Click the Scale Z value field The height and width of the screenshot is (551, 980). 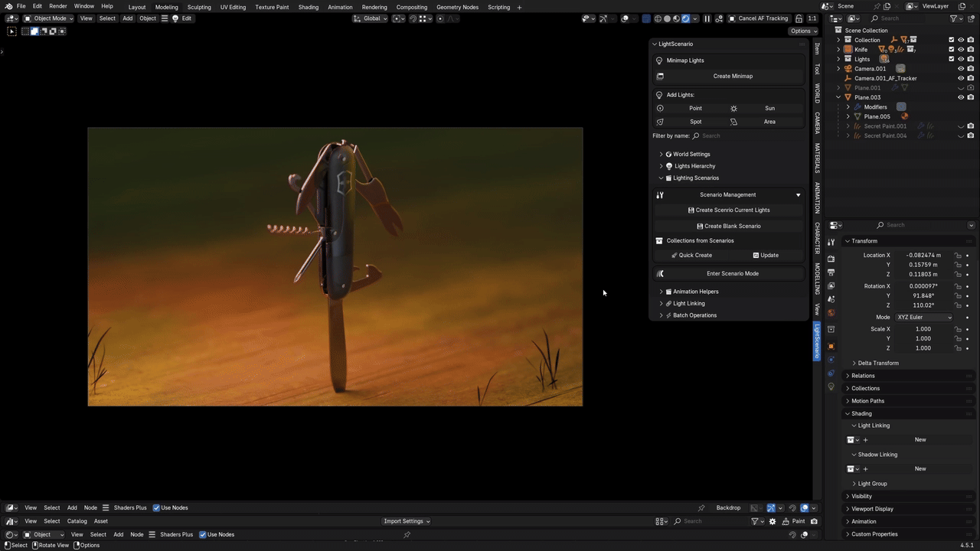coord(923,348)
